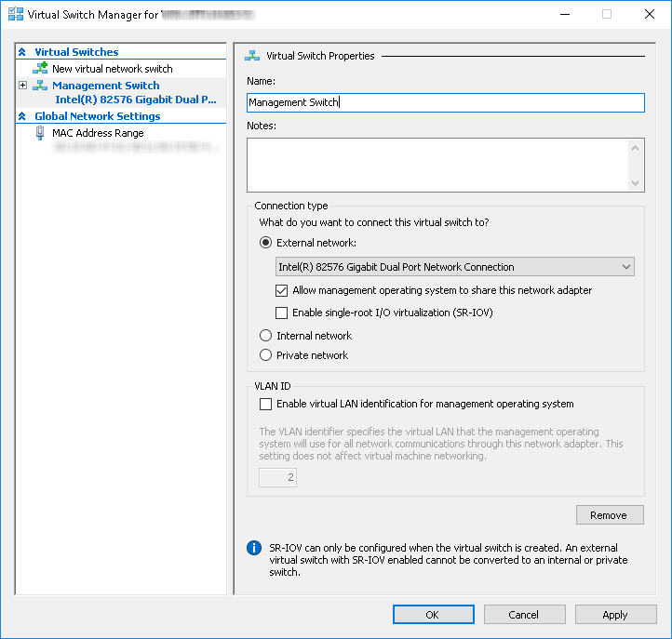Click the blue SR-IOV information icon
This screenshot has width=672, height=639.
point(253,548)
